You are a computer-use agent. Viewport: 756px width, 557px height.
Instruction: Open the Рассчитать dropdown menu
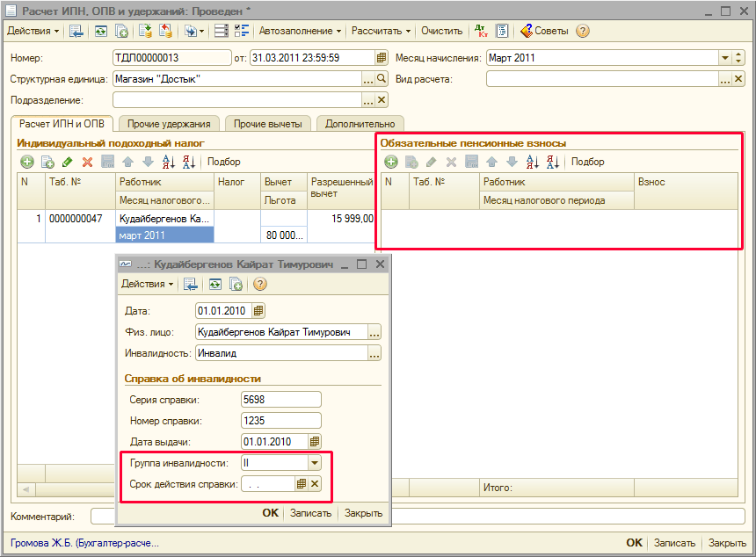tap(381, 31)
